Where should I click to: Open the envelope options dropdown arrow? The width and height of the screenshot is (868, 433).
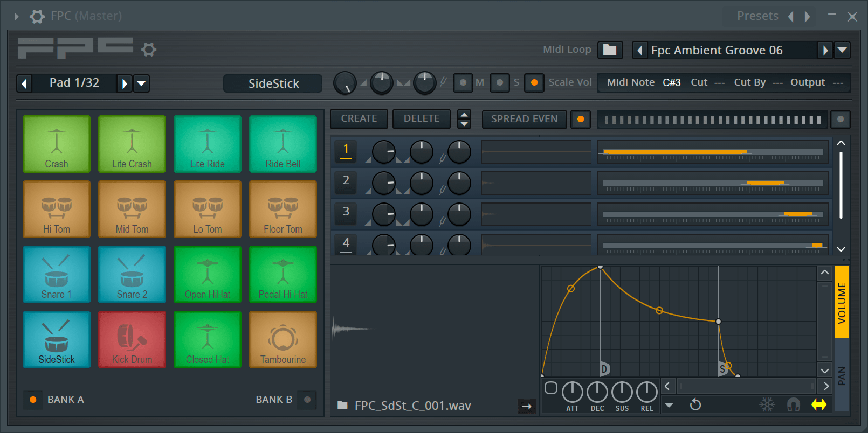coord(669,405)
